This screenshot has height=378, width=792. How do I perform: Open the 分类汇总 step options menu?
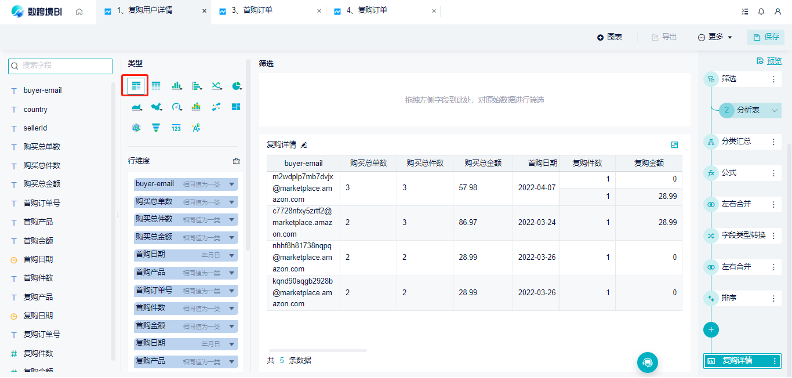pyautogui.click(x=773, y=141)
